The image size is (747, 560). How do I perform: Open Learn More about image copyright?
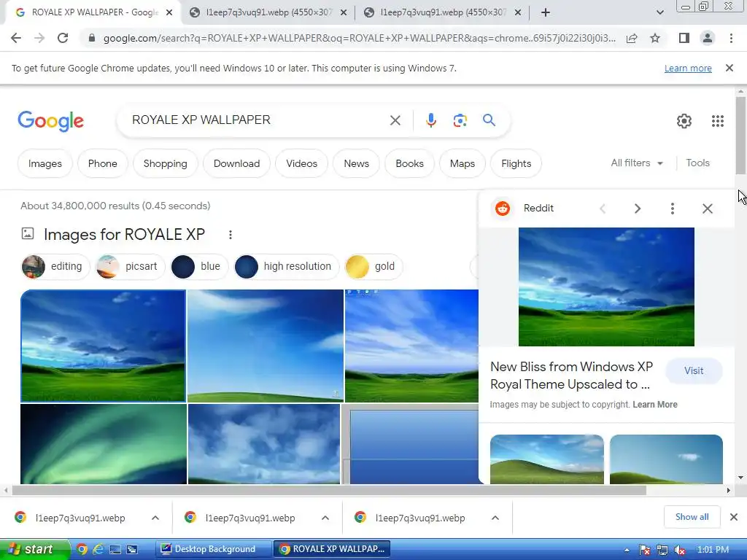654,404
